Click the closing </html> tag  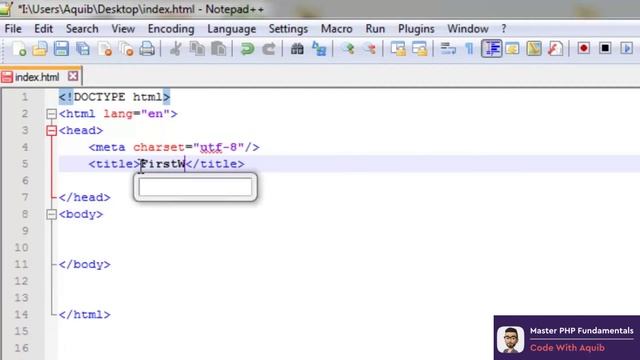[x=84, y=315]
